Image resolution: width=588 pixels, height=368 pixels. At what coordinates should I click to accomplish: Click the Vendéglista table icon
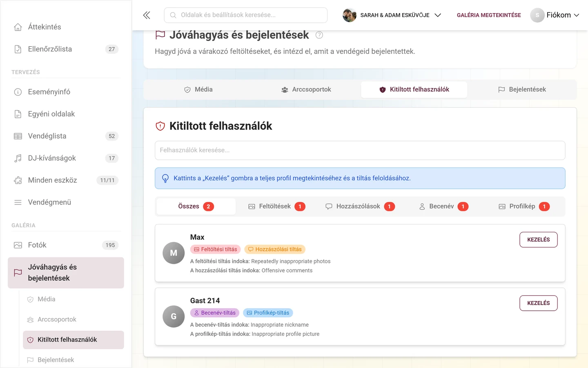[18, 136]
